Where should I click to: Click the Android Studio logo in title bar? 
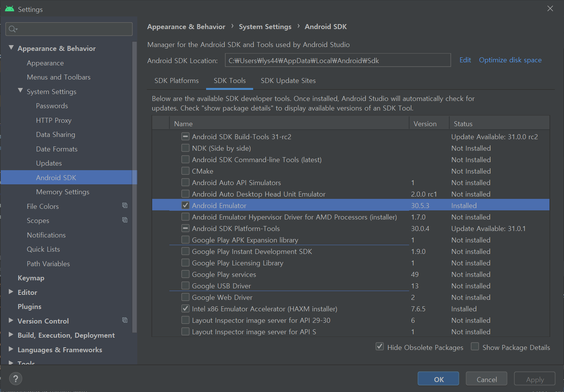pos(10,9)
